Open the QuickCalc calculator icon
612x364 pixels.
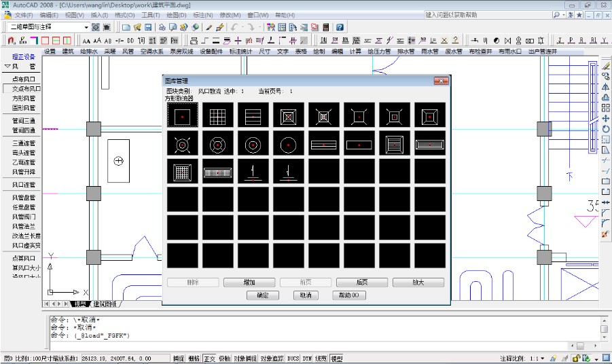tap(325, 27)
